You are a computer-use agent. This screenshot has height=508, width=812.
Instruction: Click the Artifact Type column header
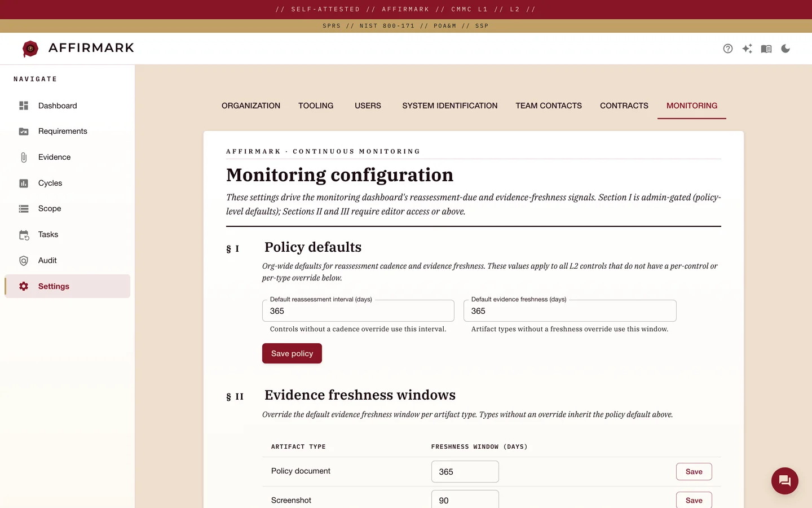(298, 446)
